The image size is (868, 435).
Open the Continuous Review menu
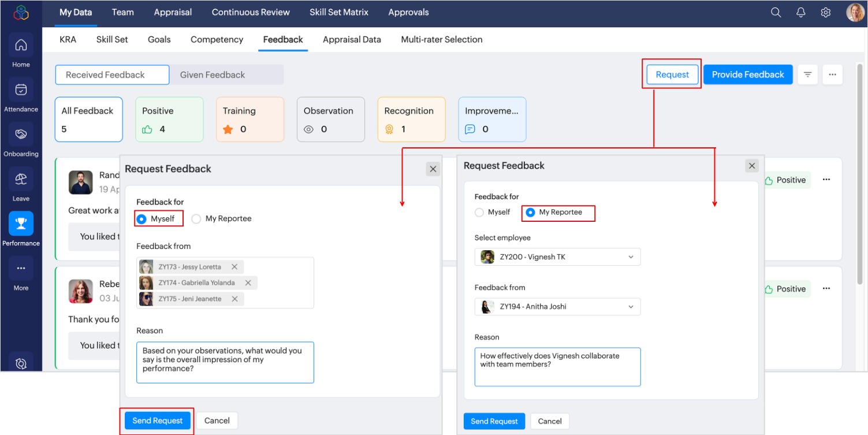251,12
